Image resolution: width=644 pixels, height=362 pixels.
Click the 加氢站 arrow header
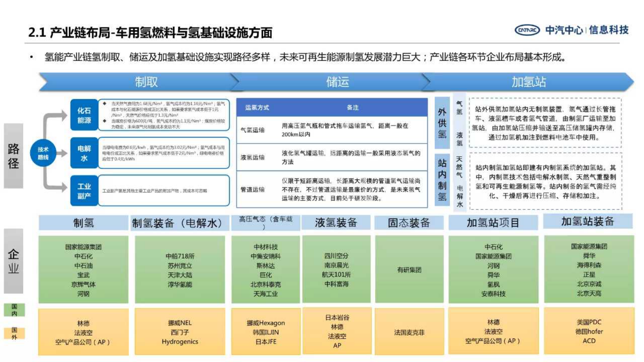528,82
